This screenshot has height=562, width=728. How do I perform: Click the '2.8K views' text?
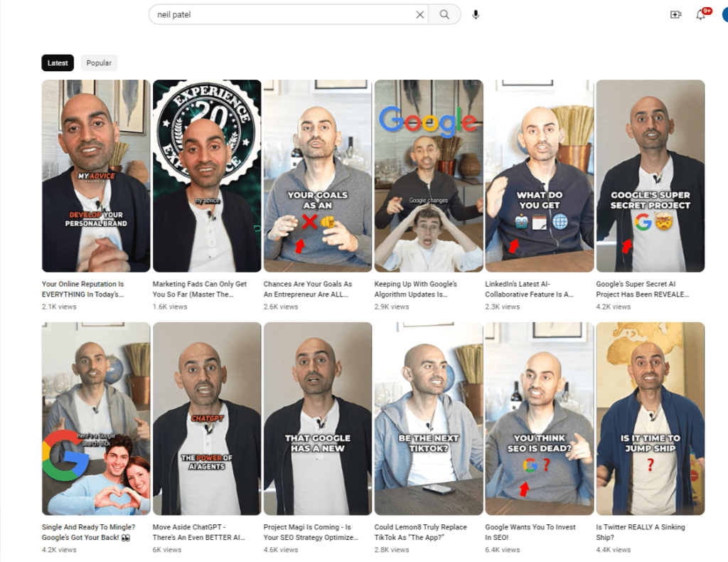point(392,549)
